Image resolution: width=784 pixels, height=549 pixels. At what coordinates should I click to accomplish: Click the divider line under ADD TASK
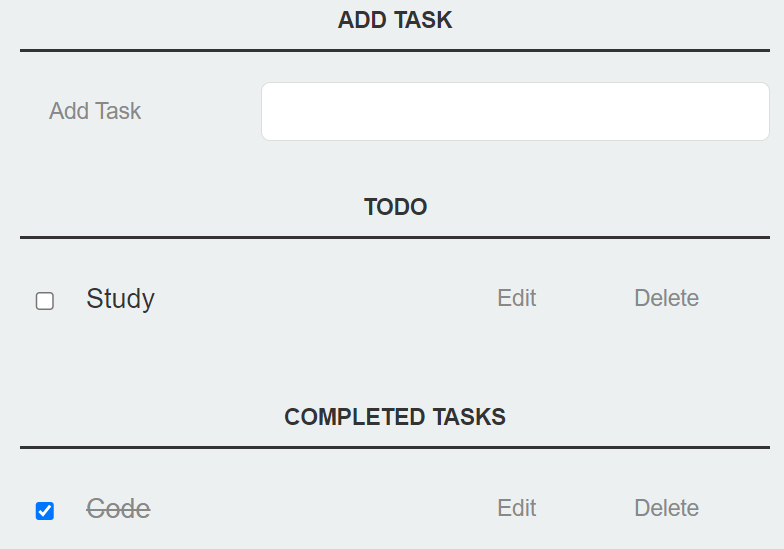pos(395,50)
